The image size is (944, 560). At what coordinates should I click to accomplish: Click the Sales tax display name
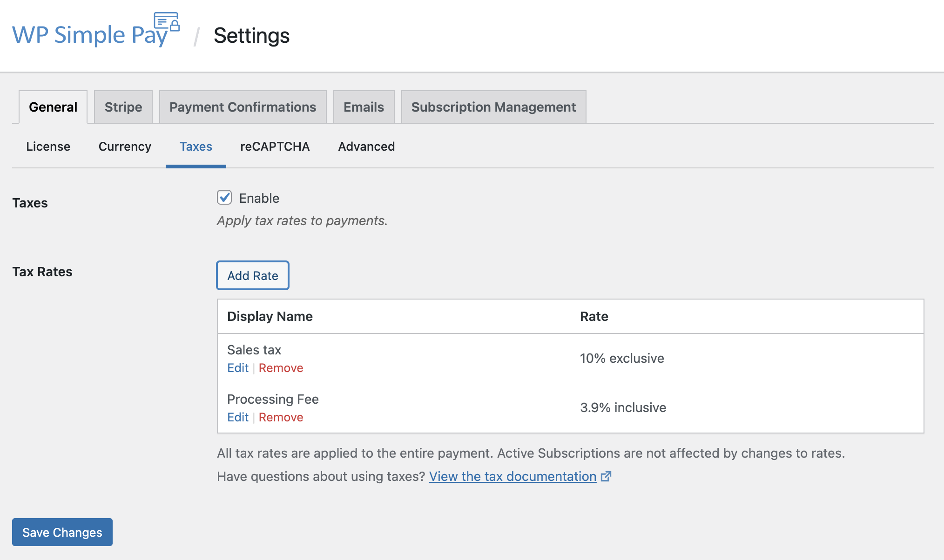[254, 350]
